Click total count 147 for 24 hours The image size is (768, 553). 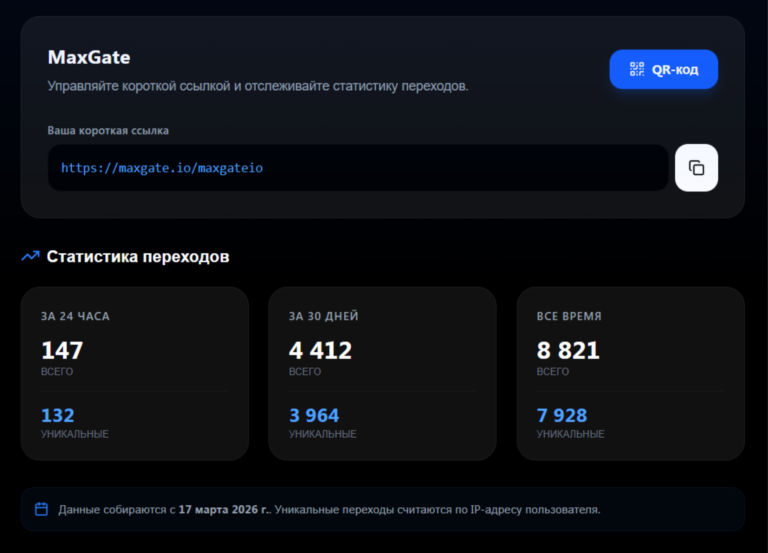[62, 350]
